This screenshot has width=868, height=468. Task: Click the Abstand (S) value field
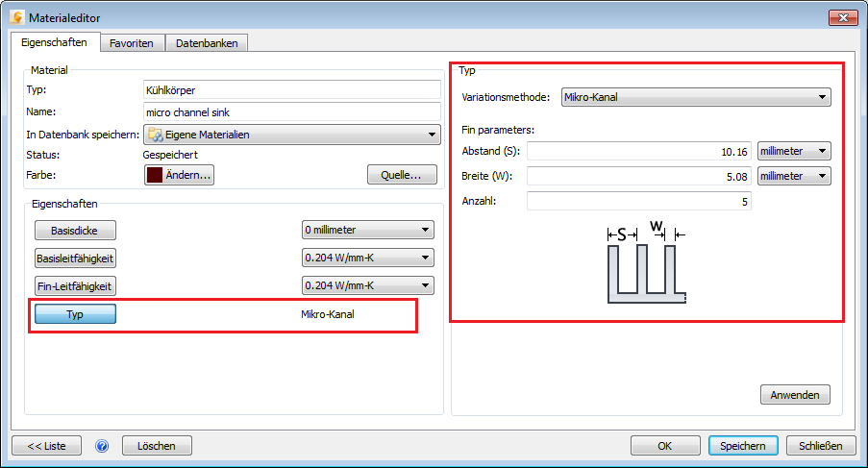[639, 151]
